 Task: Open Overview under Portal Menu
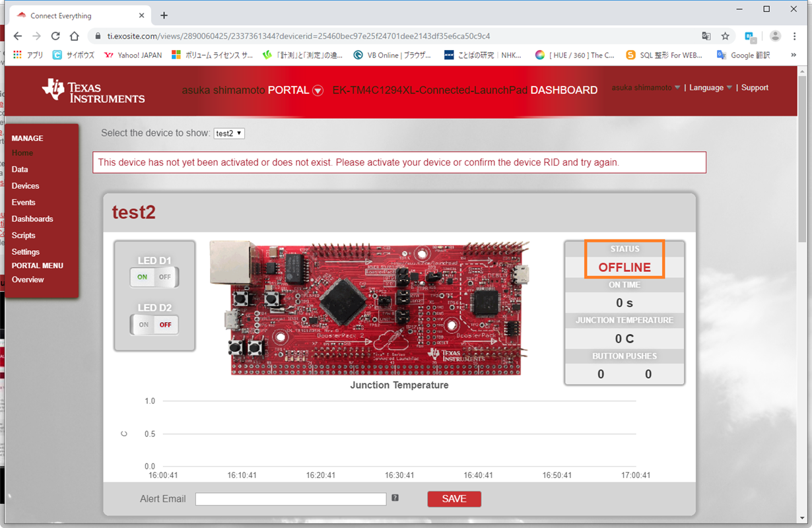(x=28, y=280)
